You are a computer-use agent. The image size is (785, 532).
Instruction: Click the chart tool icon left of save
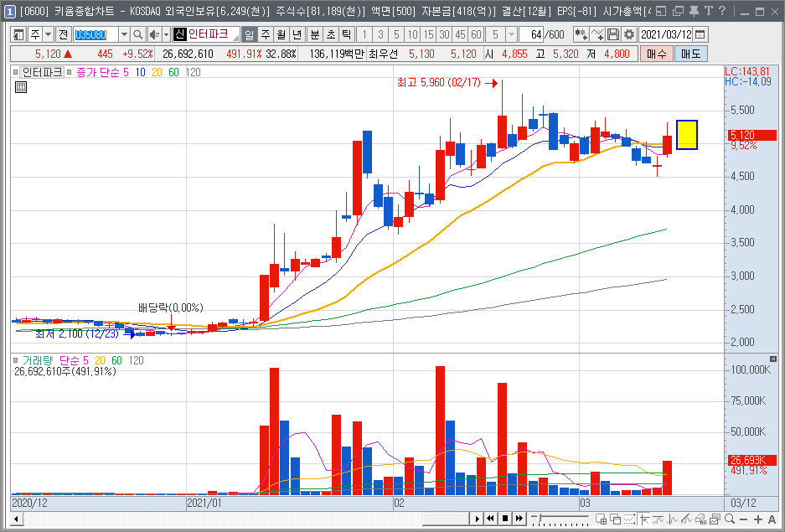coord(597,34)
